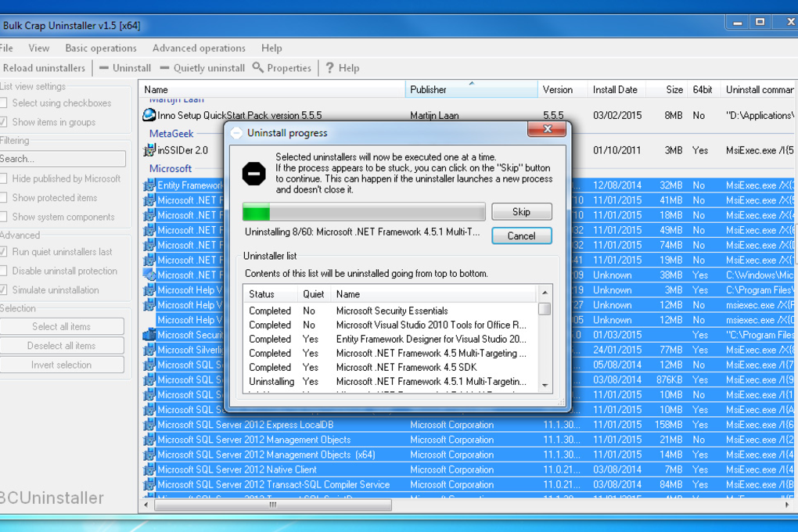Click the Name column header of the main list
798x532 pixels.
272,89
